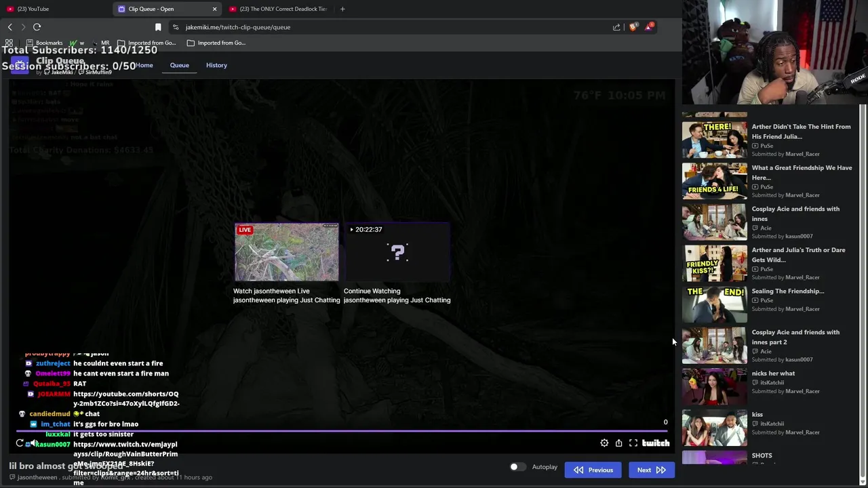
Task: Open new browser tab with plus icon
Action: point(342,9)
